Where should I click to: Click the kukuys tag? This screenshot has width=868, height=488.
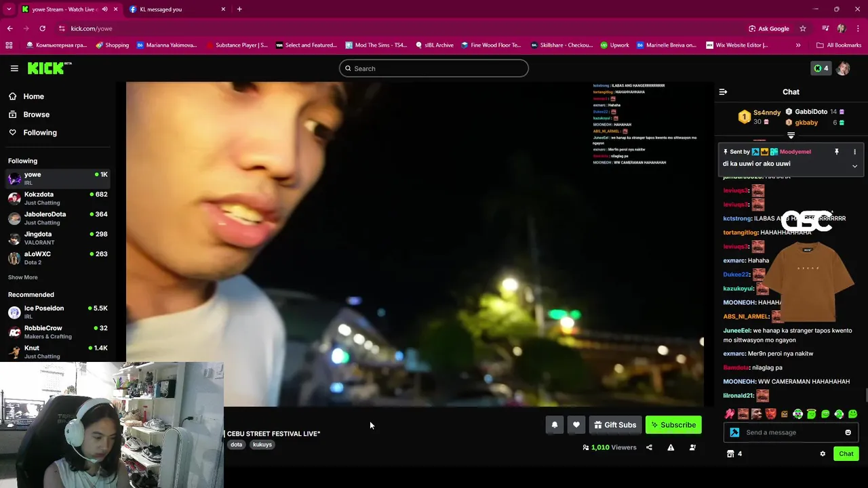pyautogui.click(x=262, y=445)
